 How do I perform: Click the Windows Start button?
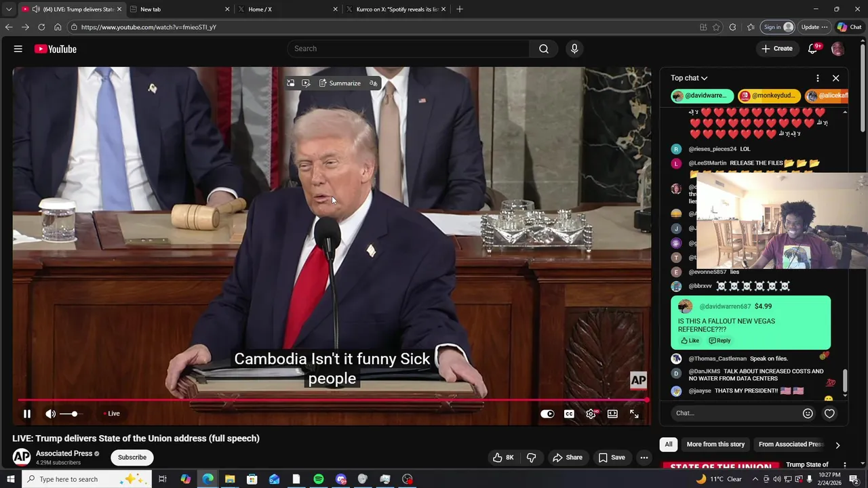click(11, 479)
